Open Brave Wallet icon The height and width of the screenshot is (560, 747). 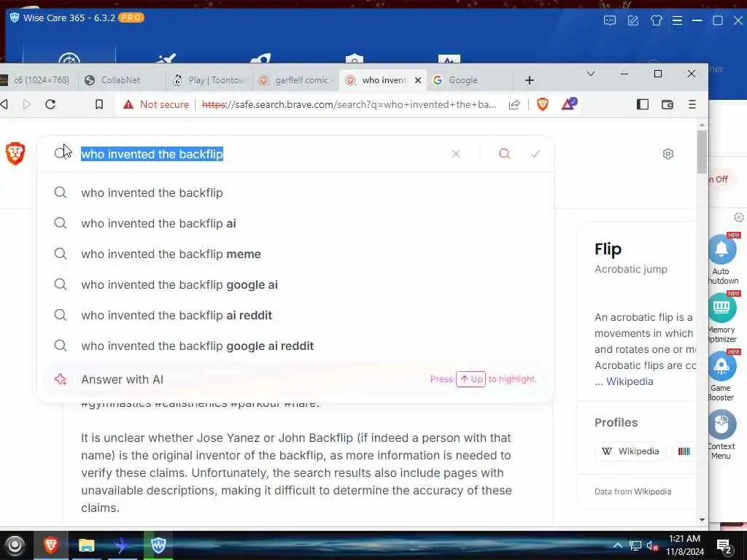667,104
